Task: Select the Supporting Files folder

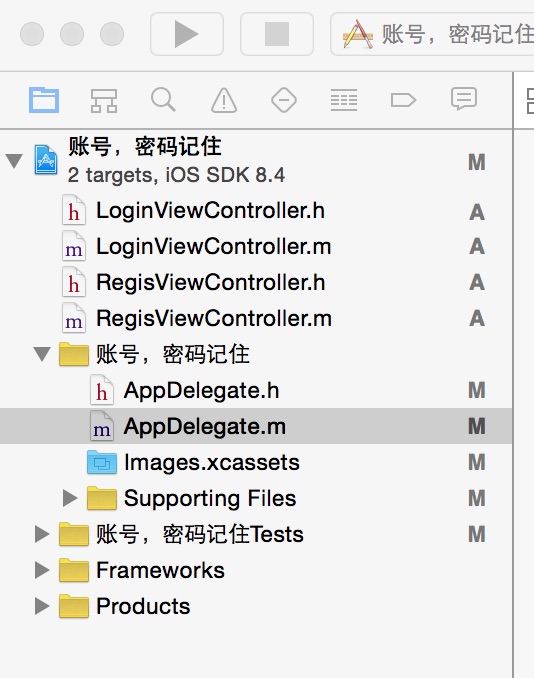Action: (256, 498)
